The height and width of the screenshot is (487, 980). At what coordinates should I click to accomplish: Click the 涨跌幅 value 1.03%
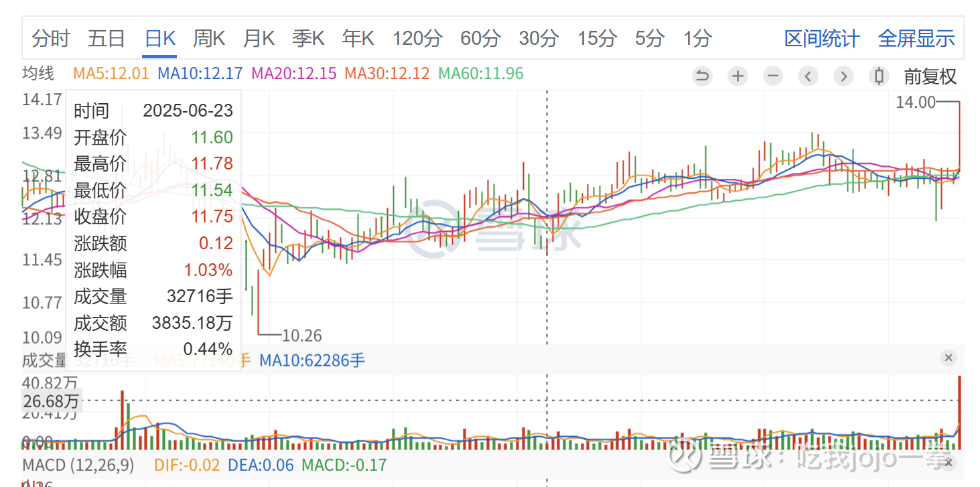pos(209,270)
